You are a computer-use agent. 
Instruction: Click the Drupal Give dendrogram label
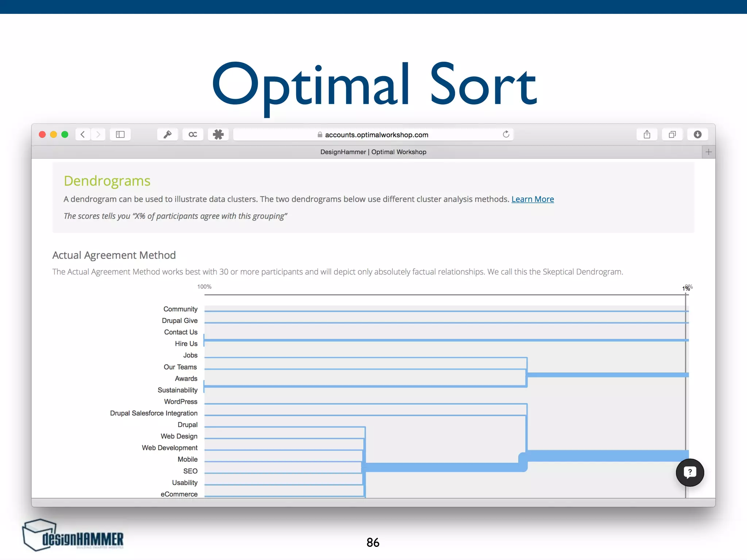pyautogui.click(x=179, y=320)
